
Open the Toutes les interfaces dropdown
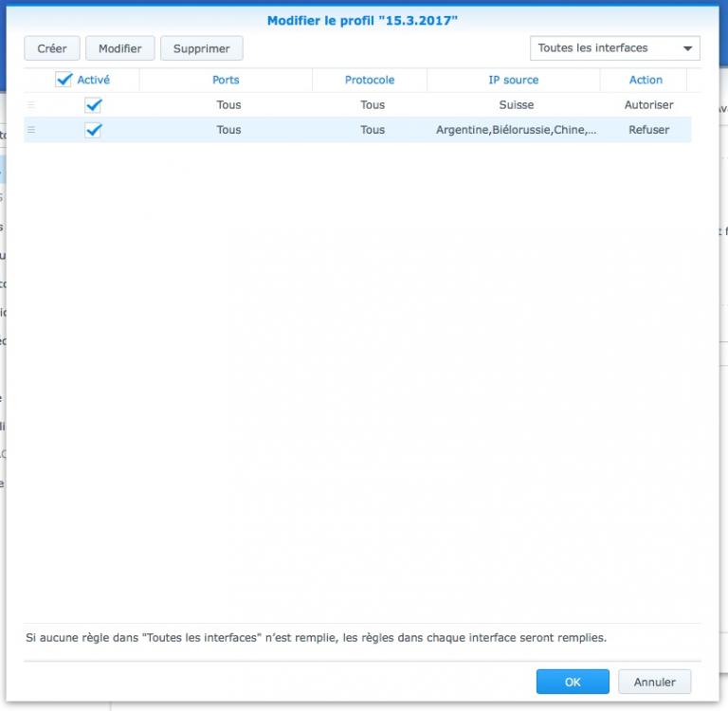pyautogui.click(x=614, y=48)
